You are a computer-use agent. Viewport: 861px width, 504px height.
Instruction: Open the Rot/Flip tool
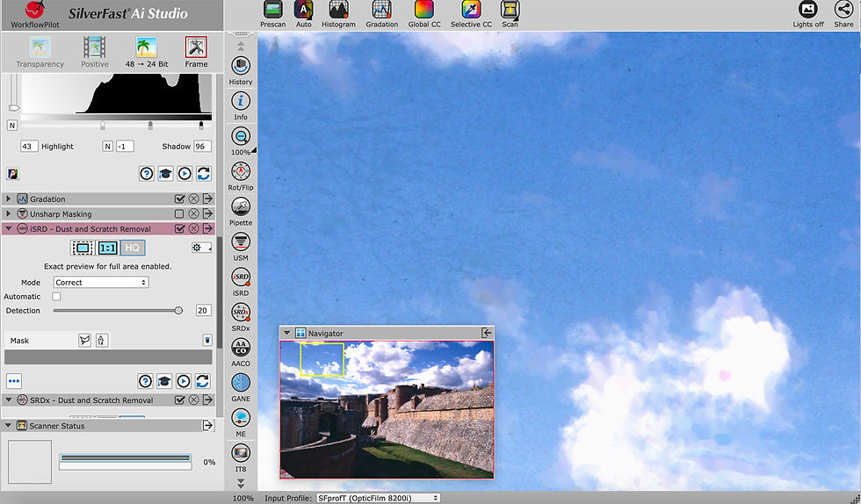click(x=241, y=176)
